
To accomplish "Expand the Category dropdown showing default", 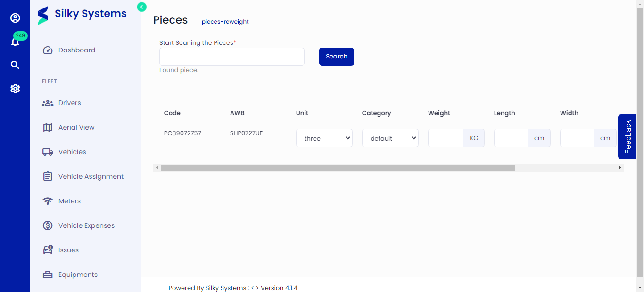I will (x=390, y=138).
